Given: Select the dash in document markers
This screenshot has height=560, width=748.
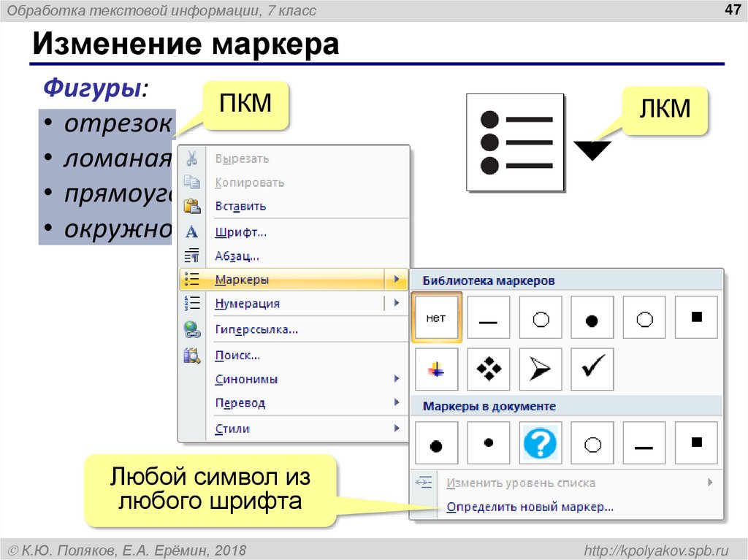Looking at the screenshot, I should point(644,442).
